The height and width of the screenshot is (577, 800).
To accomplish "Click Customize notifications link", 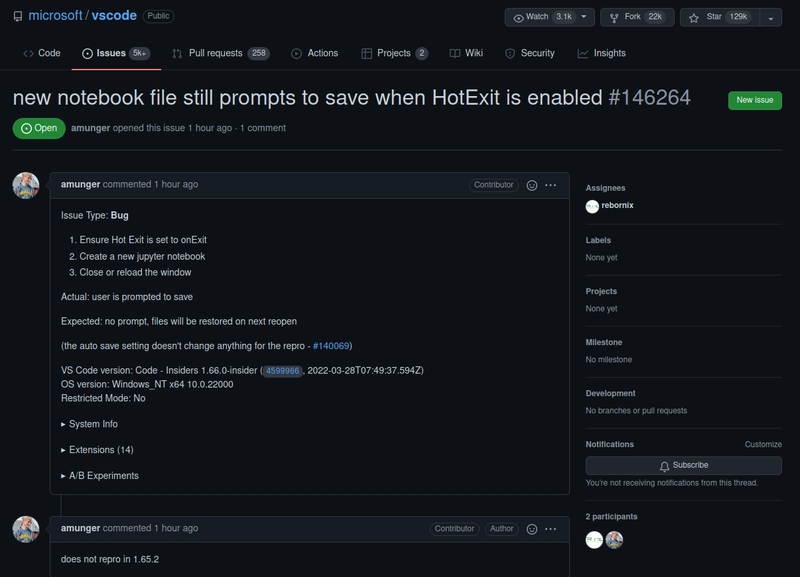I will click(x=763, y=444).
